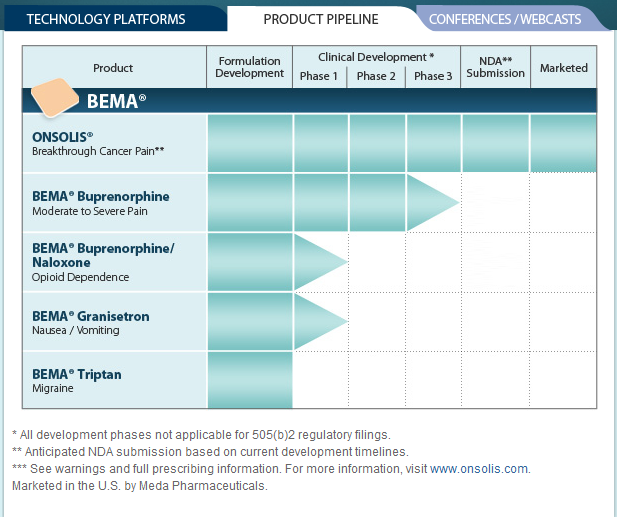Select the Marketed column header
This screenshot has width=617, height=517.
(564, 68)
